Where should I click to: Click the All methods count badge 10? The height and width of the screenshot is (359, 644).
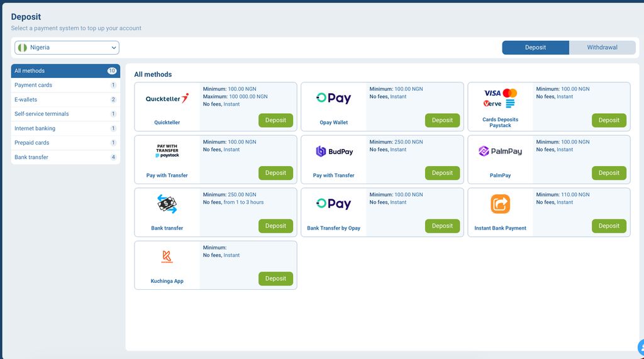[x=112, y=70]
